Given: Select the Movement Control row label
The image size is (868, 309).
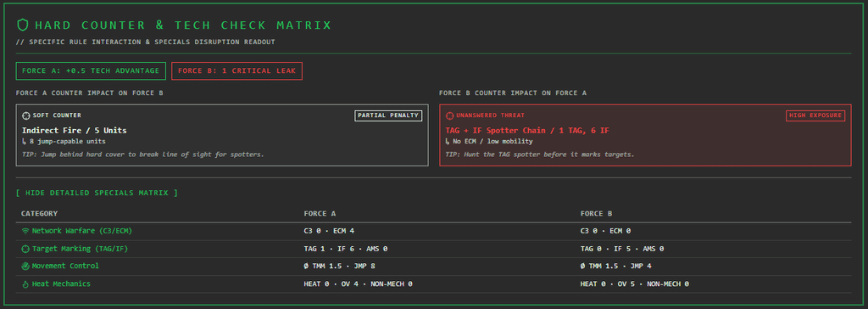Looking at the screenshot, I should click(65, 267).
